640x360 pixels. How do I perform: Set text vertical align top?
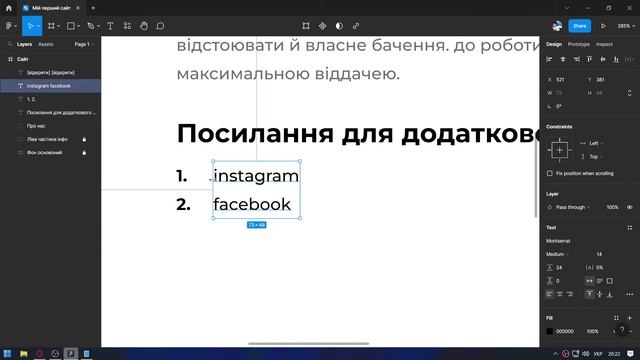[589, 294]
